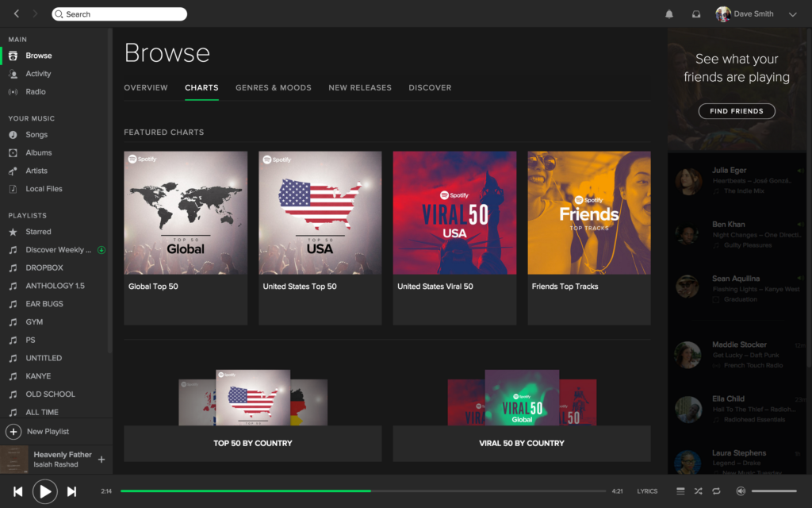Viewport: 812px width, 508px height.
Task: Open the Isaiah Rashad artist link
Action: [x=56, y=464]
